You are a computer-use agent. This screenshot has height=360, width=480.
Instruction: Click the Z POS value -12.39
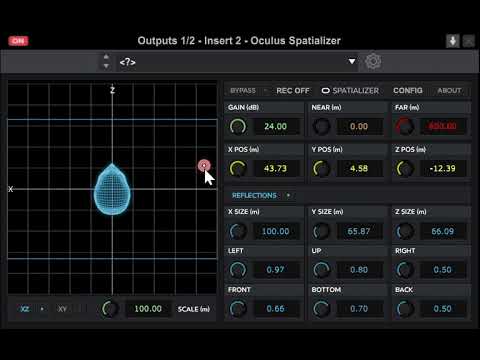coord(443,168)
